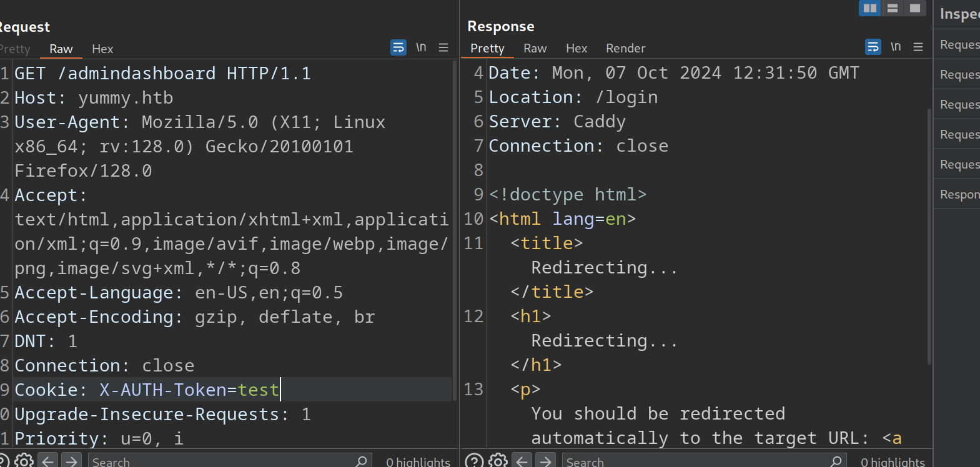Click the Date response header line
Image resolution: width=980 pixels, height=467 pixels.
[x=674, y=72]
